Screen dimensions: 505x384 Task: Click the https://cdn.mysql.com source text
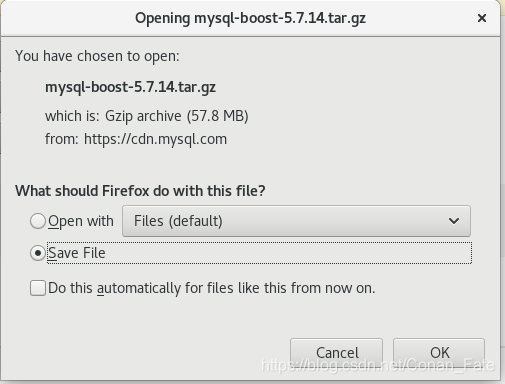pos(155,139)
